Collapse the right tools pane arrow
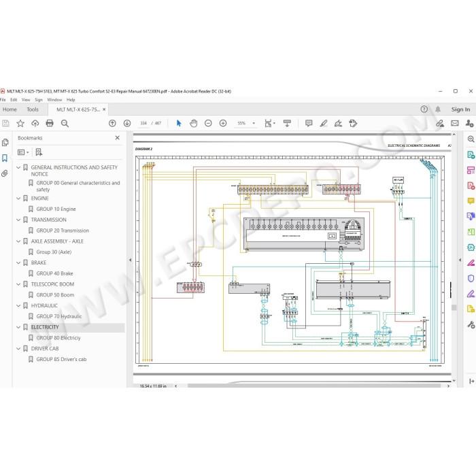This screenshot has width=476, height=476. pos(460,260)
